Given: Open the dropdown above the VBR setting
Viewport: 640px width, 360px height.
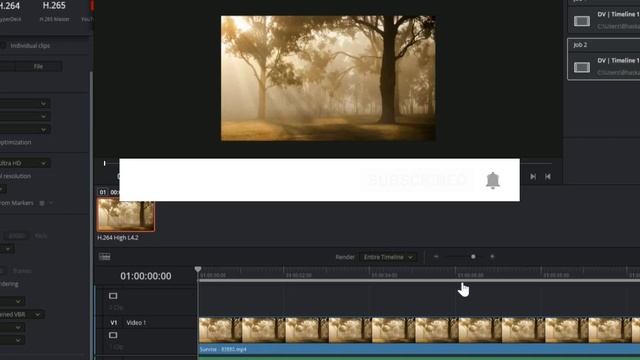Looking at the screenshot, I should 12,301.
